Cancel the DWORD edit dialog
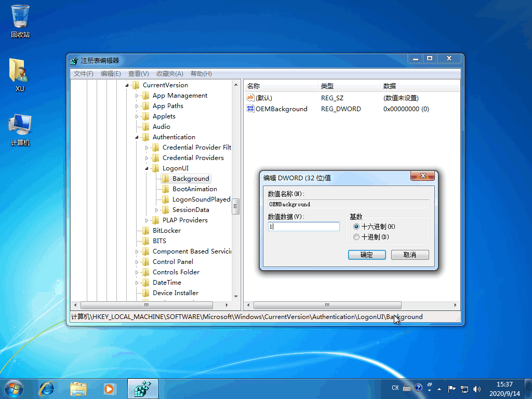The height and width of the screenshot is (399, 532). [x=410, y=255]
